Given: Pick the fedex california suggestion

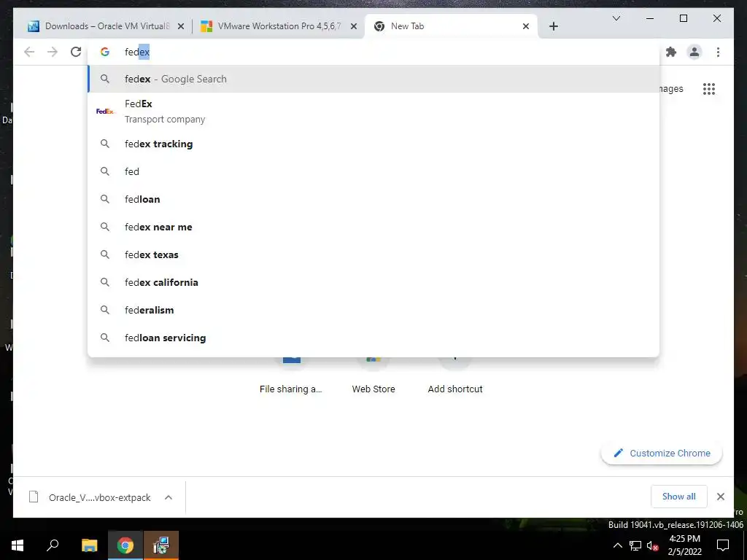Looking at the screenshot, I should [374, 282].
